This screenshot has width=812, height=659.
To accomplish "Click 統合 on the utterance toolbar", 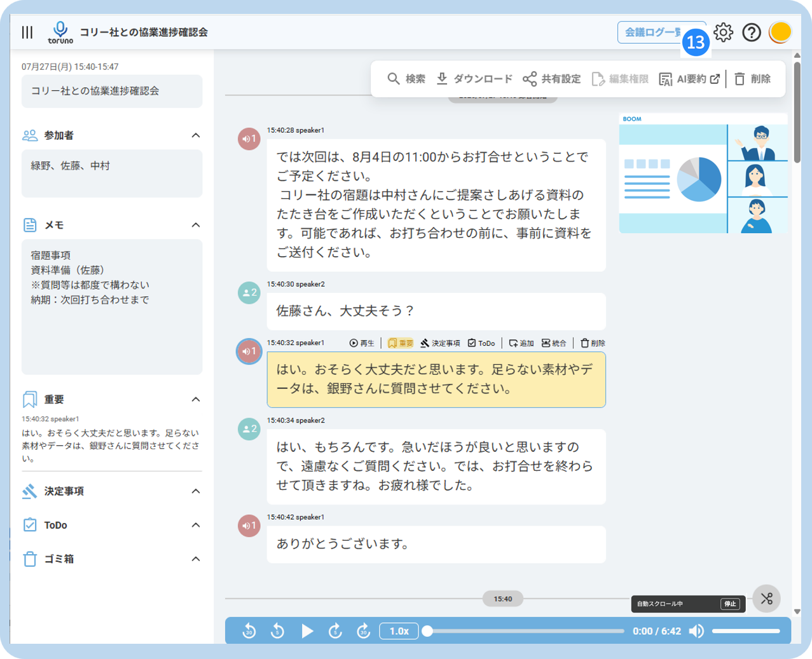I will point(554,343).
